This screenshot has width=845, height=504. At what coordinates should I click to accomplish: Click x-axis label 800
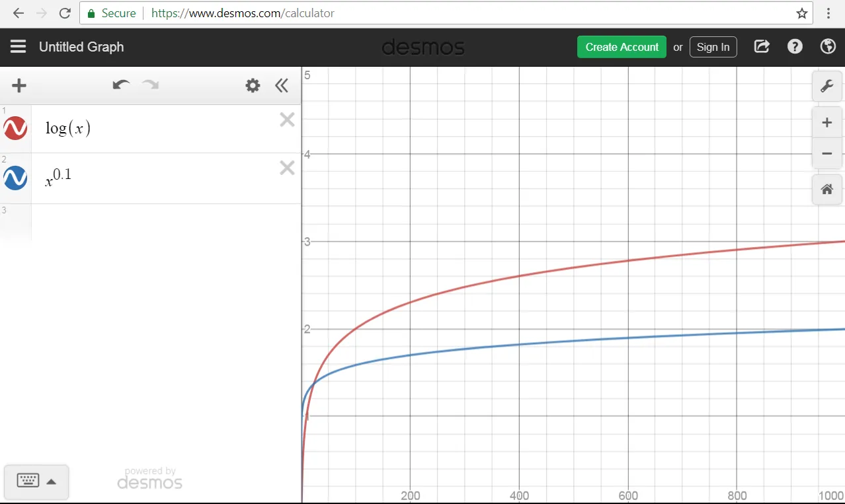click(x=737, y=496)
